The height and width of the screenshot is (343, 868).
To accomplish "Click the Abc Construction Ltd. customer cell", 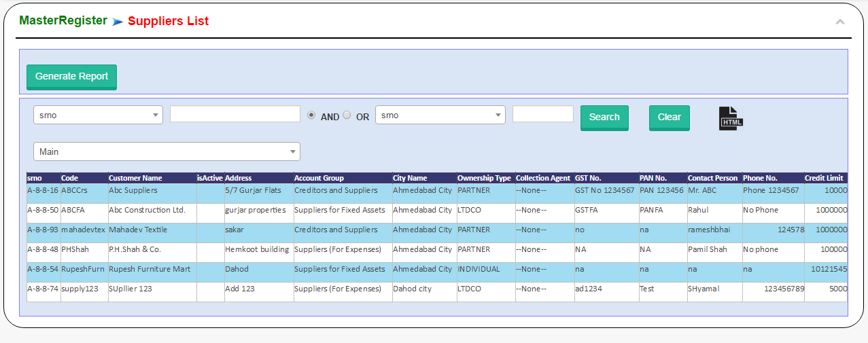I will (147, 210).
